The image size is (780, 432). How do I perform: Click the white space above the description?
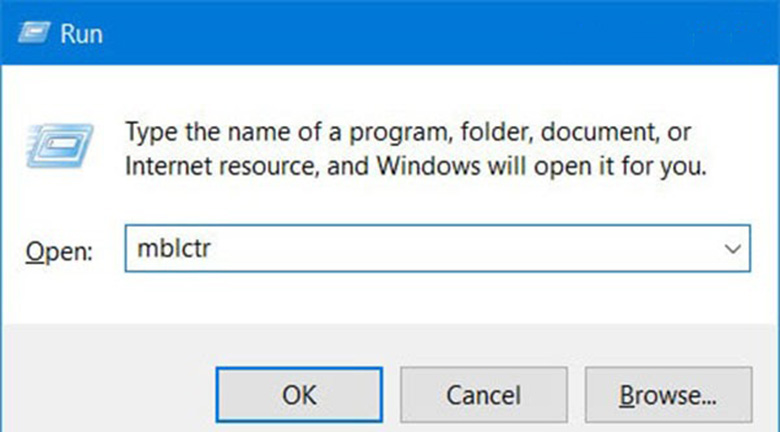point(388,91)
